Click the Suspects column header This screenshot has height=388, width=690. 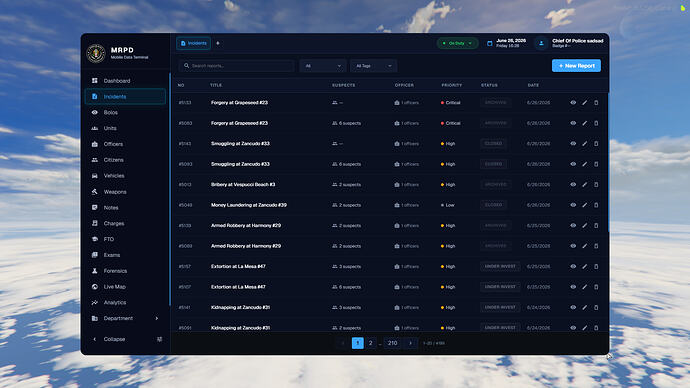(x=344, y=85)
